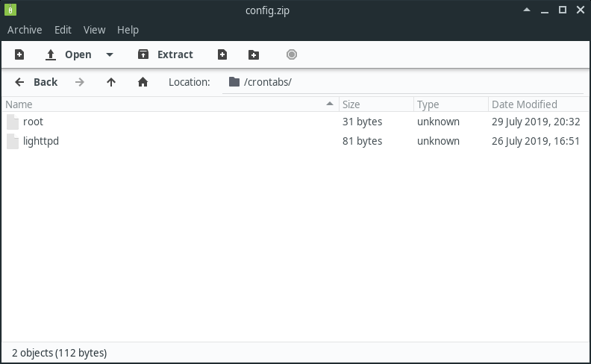The image size is (591, 364).
Task: Open the Help menu
Action: coord(128,30)
